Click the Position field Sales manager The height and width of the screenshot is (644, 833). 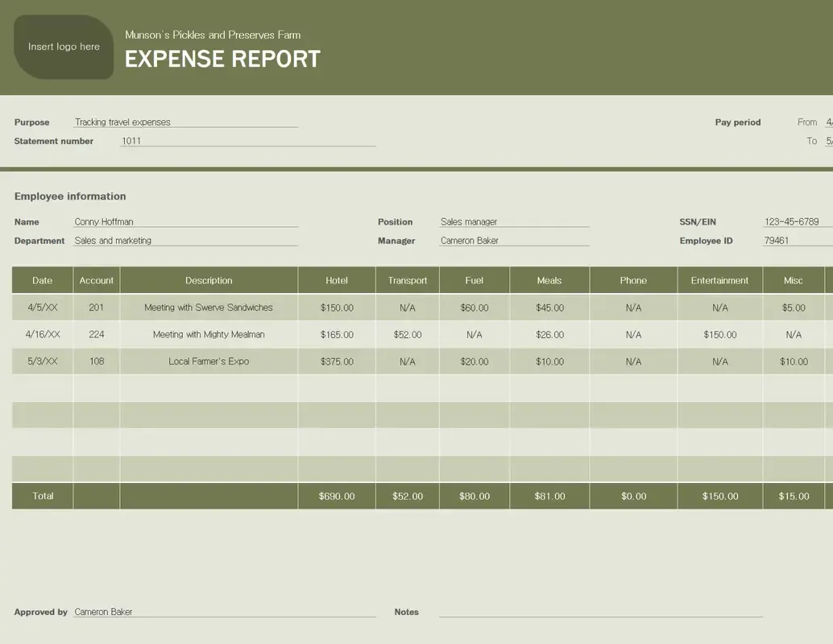[x=514, y=221]
